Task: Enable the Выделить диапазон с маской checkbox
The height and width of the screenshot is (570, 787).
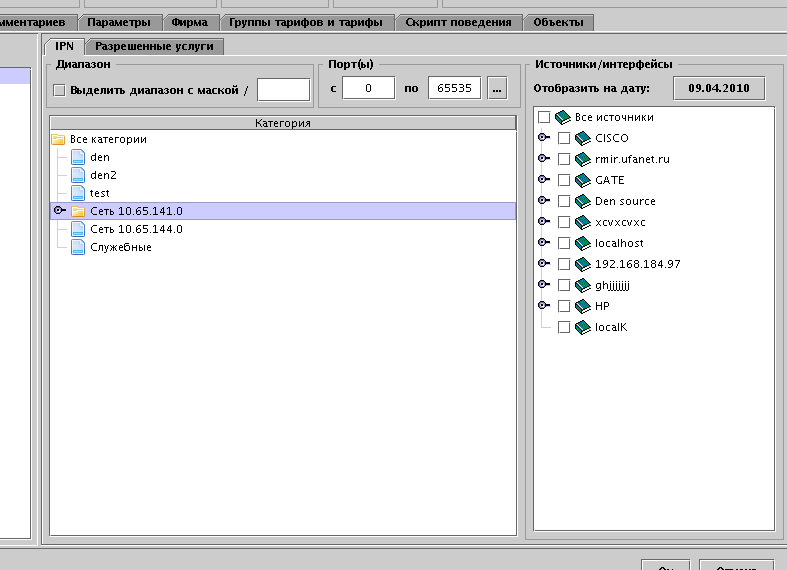Action: pyautogui.click(x=59, y=90)
